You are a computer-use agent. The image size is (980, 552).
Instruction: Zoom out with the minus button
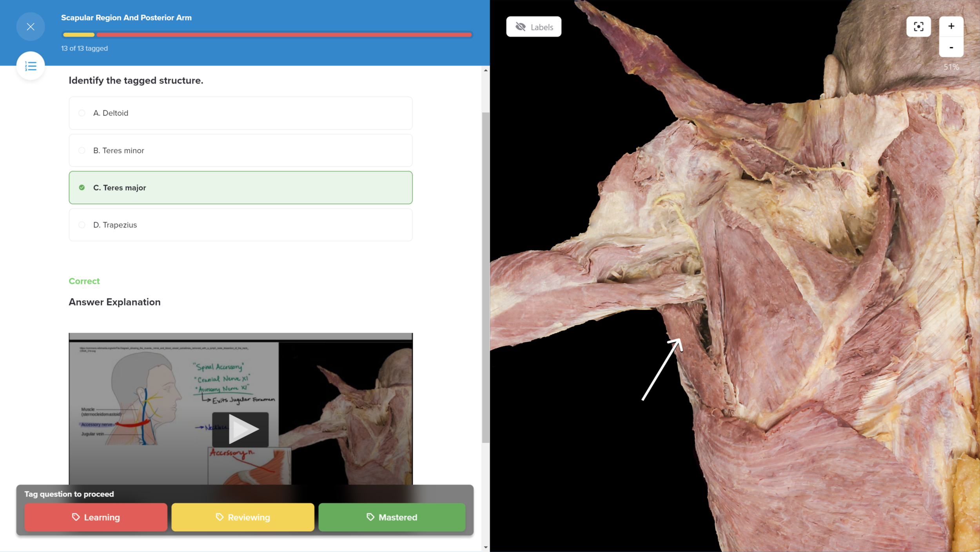tap(951, 47)
